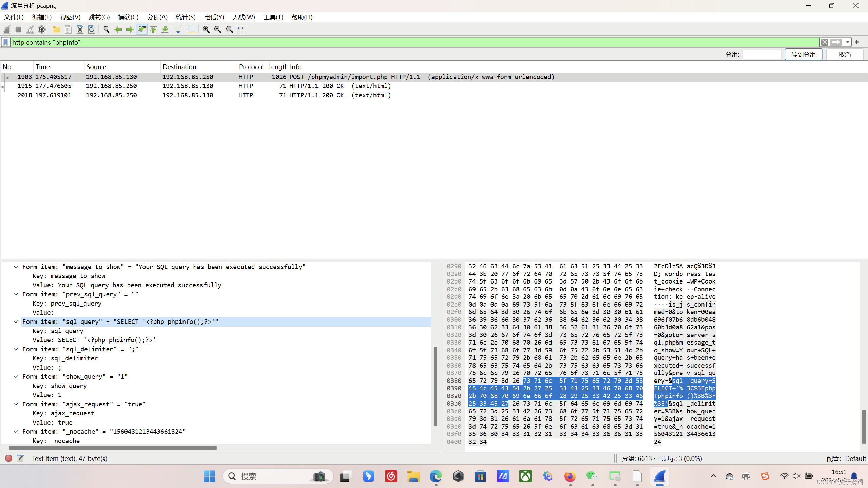This screenshot has height=488, width=868.
Task: Open the 统计(S) menu
Action: coord(186,17)
